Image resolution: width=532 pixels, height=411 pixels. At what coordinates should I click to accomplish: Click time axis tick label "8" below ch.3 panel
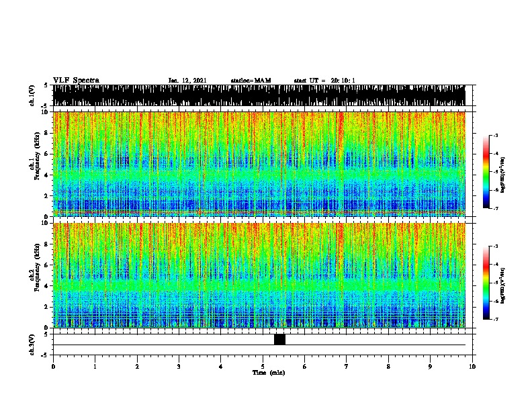point(388,367)
